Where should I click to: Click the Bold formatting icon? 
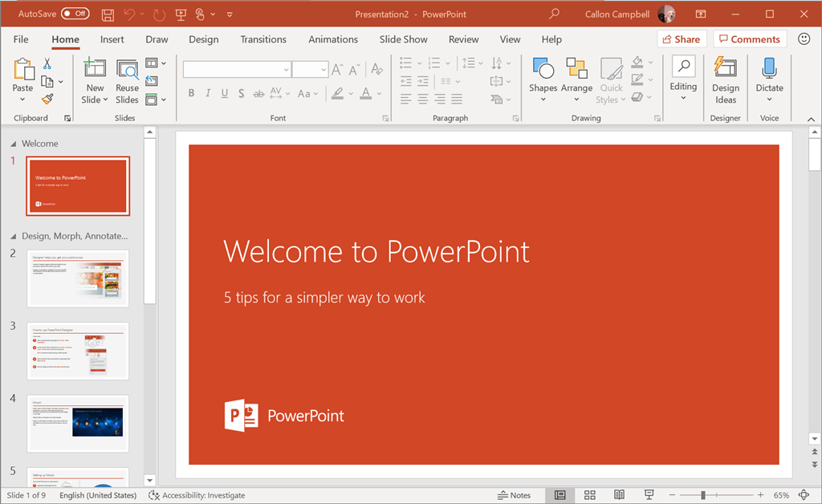click(x=191, y=94)
